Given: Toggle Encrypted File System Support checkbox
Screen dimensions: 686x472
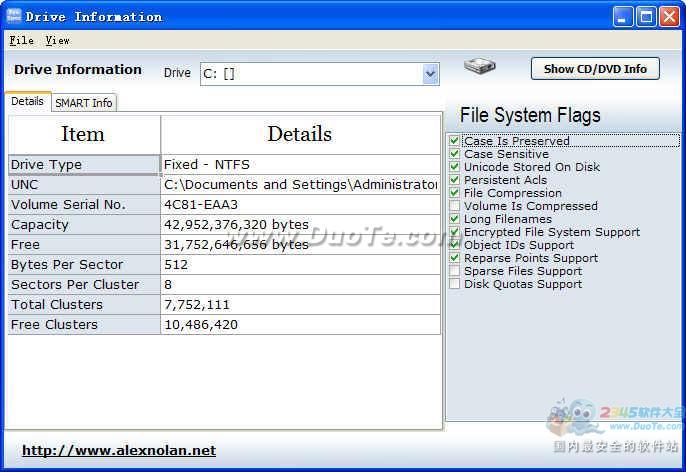Looking at the screenshot, I should pos(455,232).
